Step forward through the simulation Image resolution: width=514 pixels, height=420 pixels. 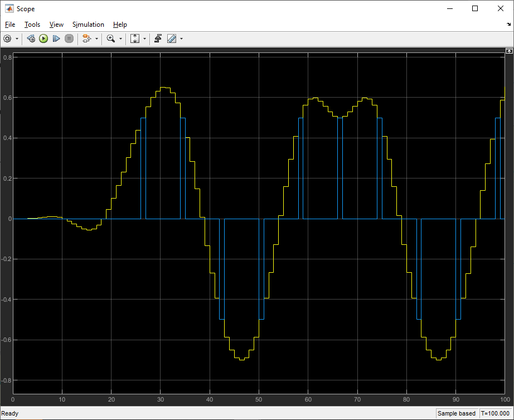[x=56, y=38]
